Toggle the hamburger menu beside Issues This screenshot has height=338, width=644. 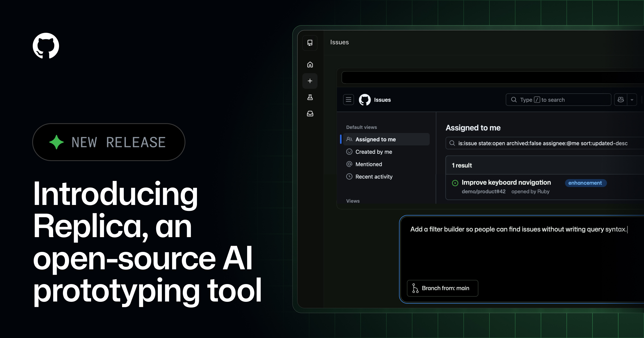click(x=349, y=100)
